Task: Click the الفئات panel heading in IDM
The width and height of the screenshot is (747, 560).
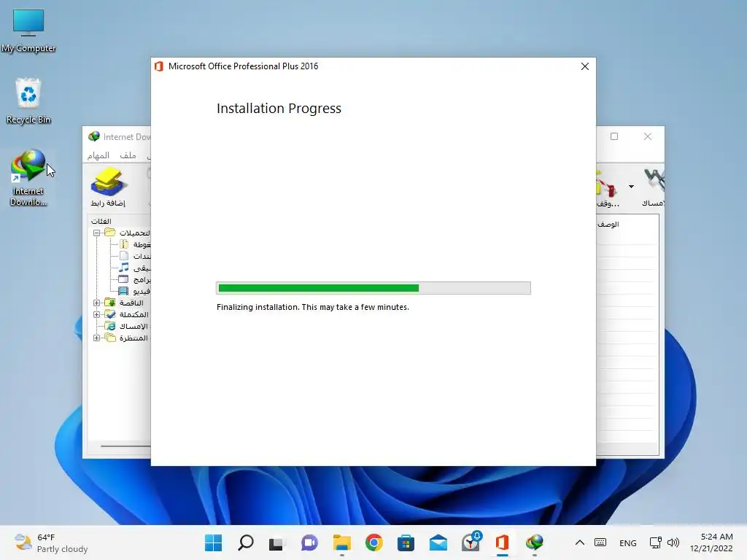Action: [101, 222]
